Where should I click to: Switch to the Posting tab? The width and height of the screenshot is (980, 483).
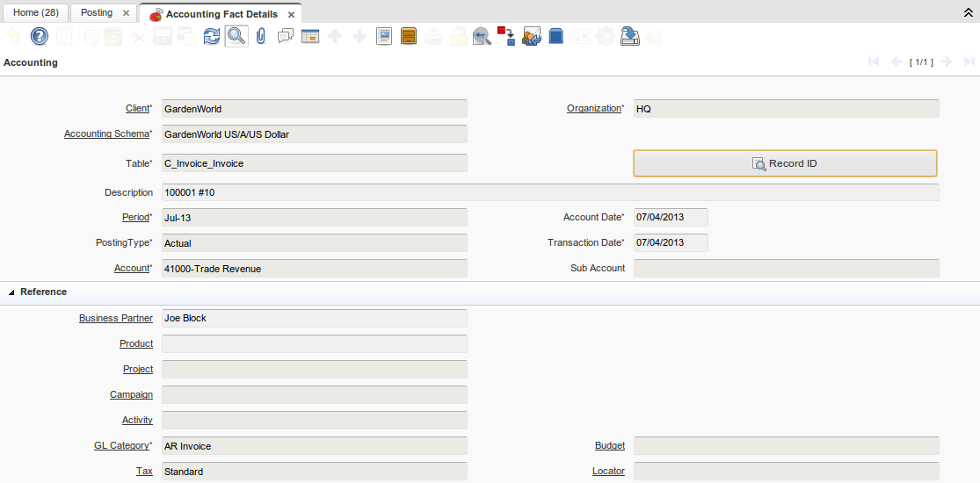(x=97, y=13)
